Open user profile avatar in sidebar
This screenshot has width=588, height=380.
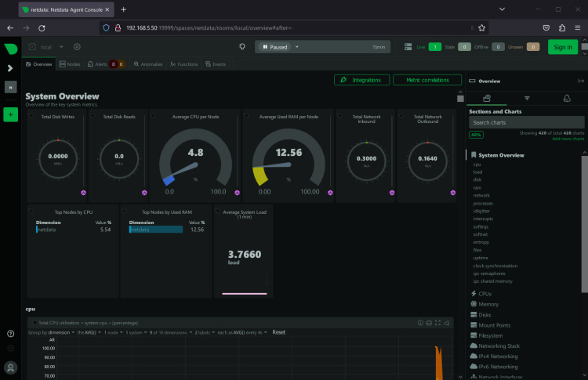pyautogui.click(x=11, y=367)
